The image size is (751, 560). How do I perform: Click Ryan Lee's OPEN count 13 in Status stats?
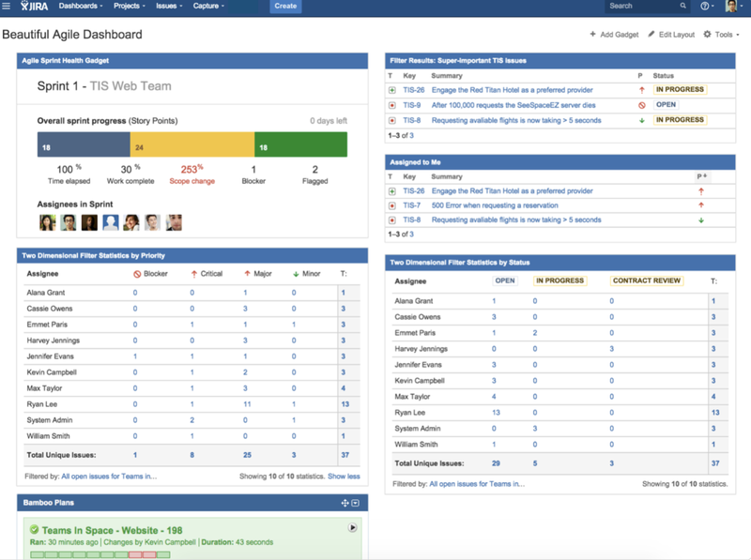(496, 413)
